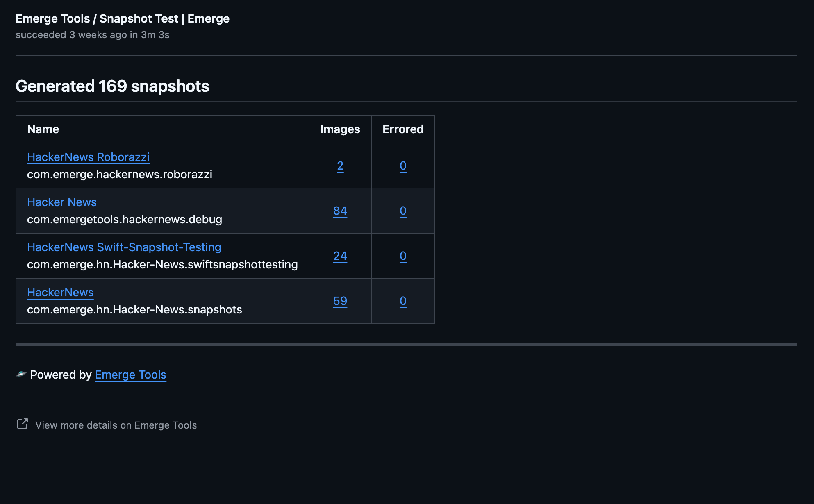The width and height of the screenshot is (814, 504).
Task: Open the HackerNews Swift-Snapshot-Testing link
Action: 124,247
